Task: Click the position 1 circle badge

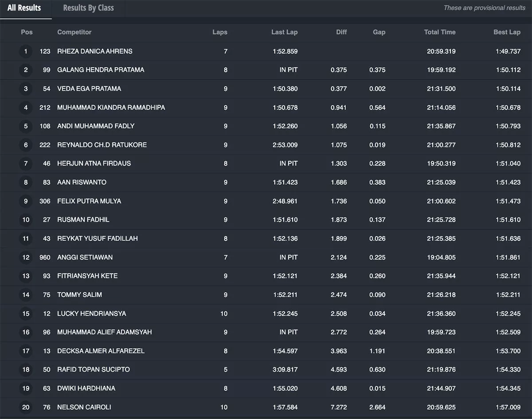Action: (26, 51)
